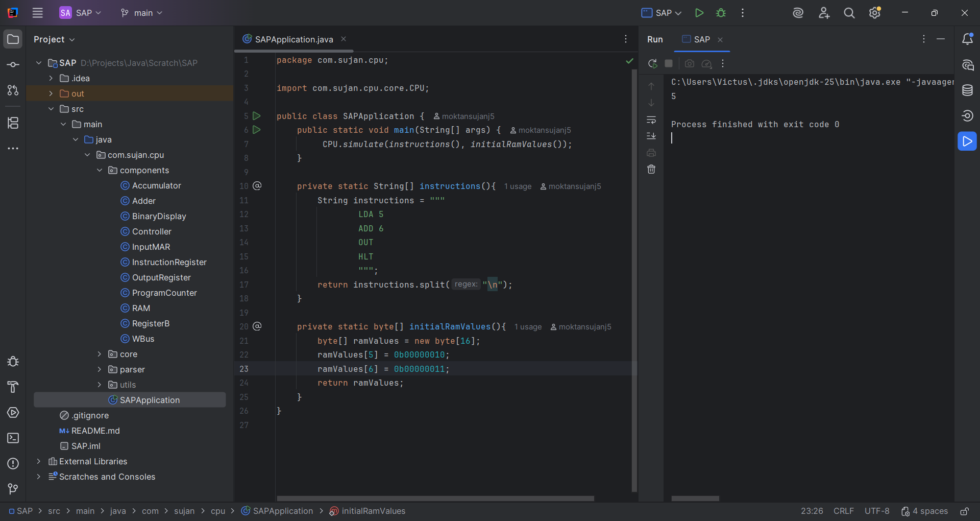980x521 pixels.
Task: Clear the console output with the trash icon
Action: click(x=651, y=169)
